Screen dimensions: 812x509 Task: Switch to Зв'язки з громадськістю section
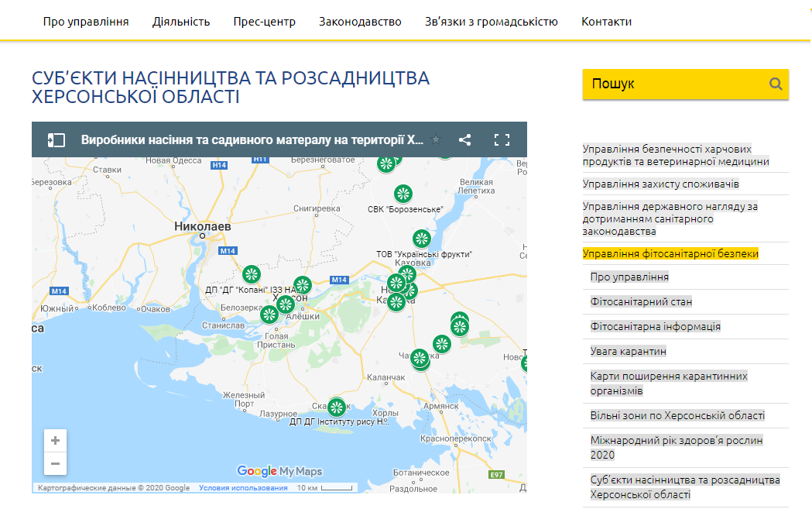489,22
